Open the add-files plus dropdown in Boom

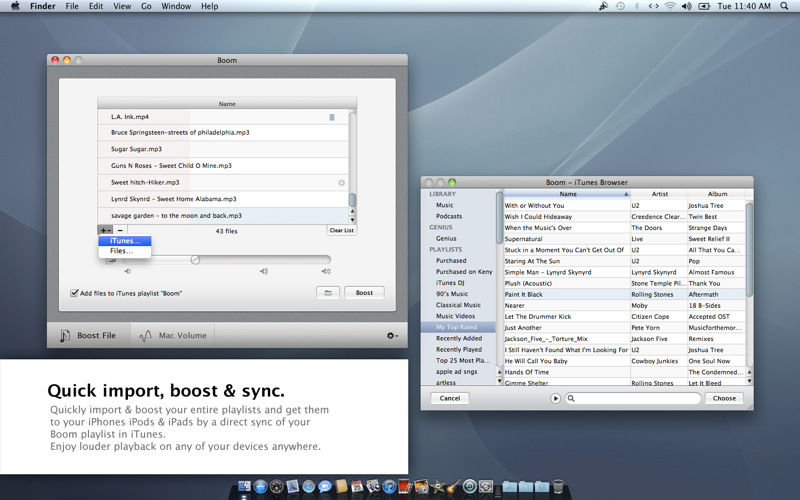pos(105,230)
